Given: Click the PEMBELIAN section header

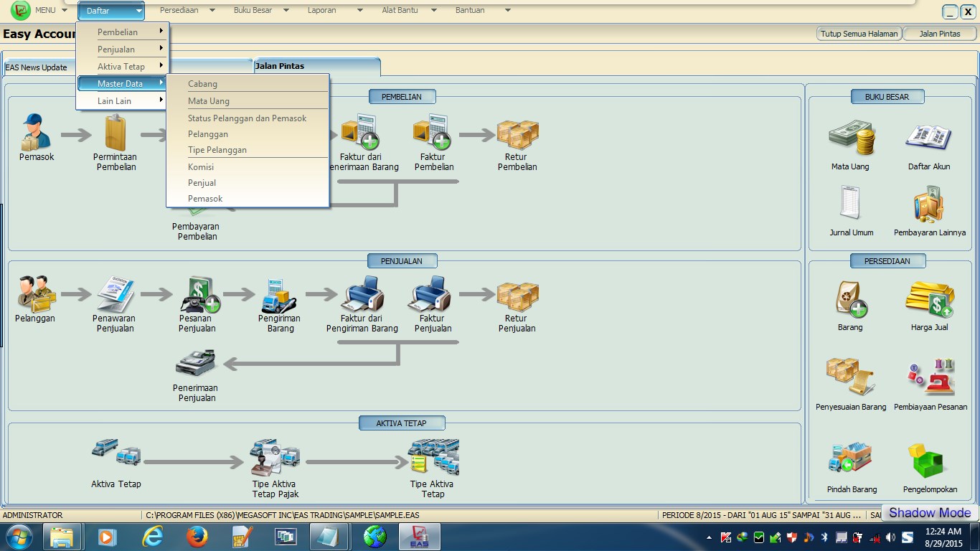Looking at the screenshot, I should 402,97.
